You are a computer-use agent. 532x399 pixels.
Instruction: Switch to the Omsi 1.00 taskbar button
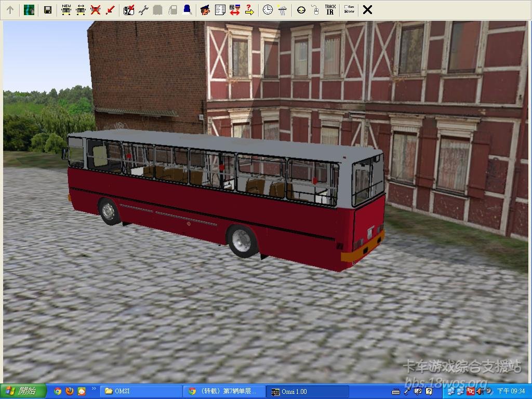(307, 391)
